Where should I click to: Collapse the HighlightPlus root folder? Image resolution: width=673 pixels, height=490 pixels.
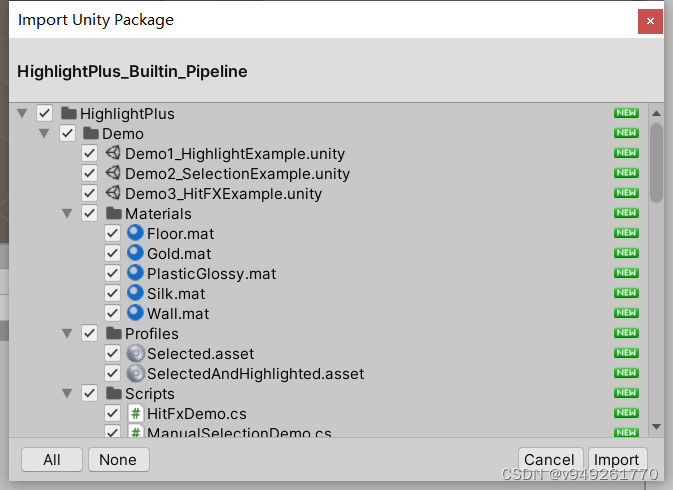pyautogui.click(x=22, y=114)
